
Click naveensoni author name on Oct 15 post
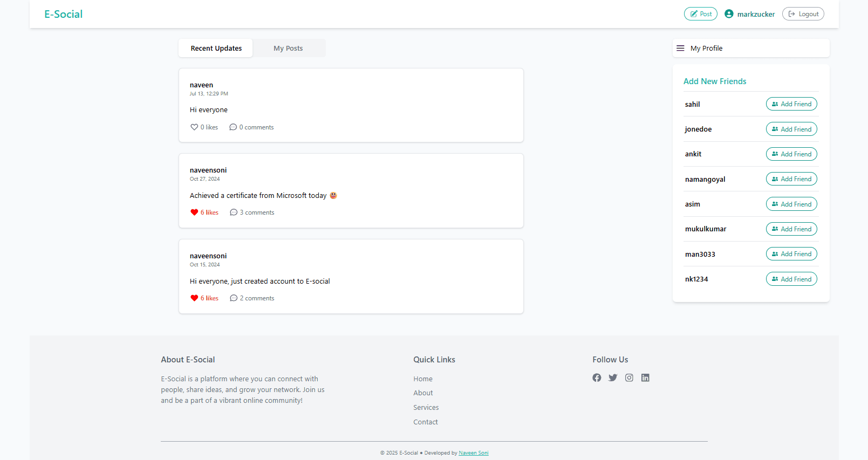(x=208, y=256)
